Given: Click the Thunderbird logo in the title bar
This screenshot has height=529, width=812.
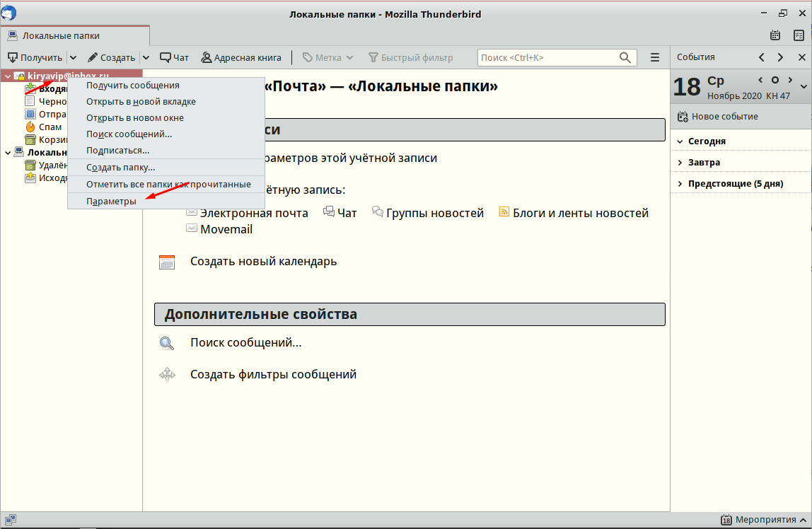Looking at the screenshot, I should [x=8, y=13].
